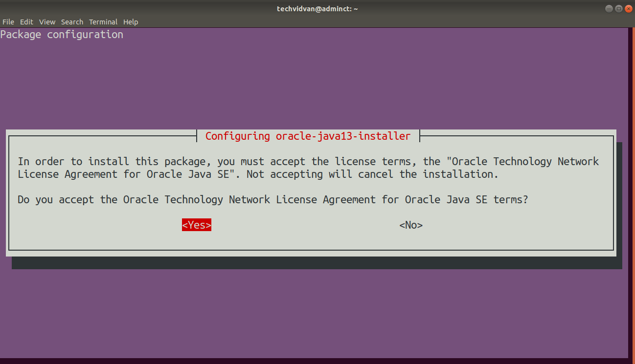Select the <No> button to decline license
635x364 pixels.
[x=410, y=225]
